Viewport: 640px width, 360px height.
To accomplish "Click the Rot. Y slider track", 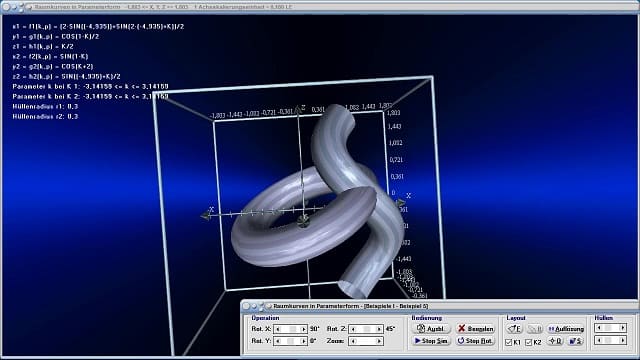I will tap(291, 341).
